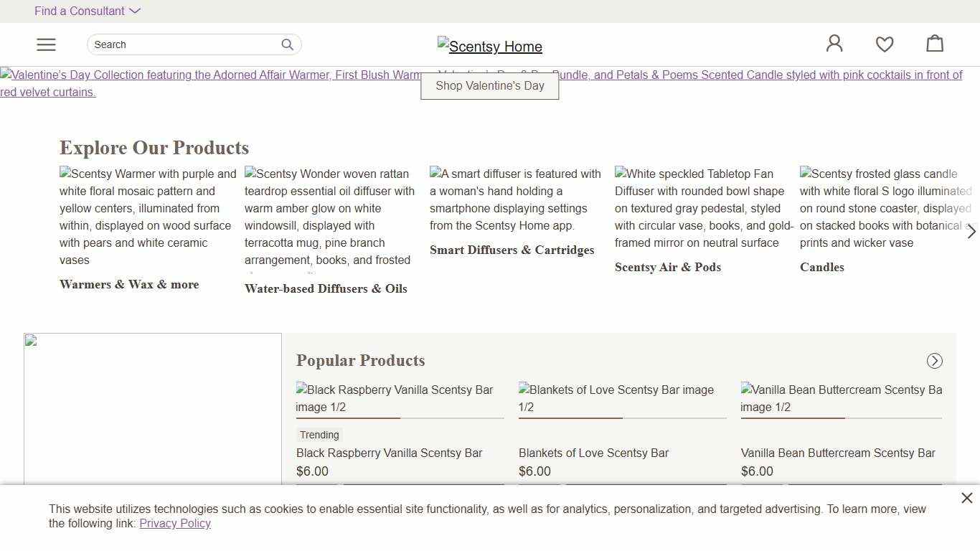Open the Privacy Policy link

[175, 523]
